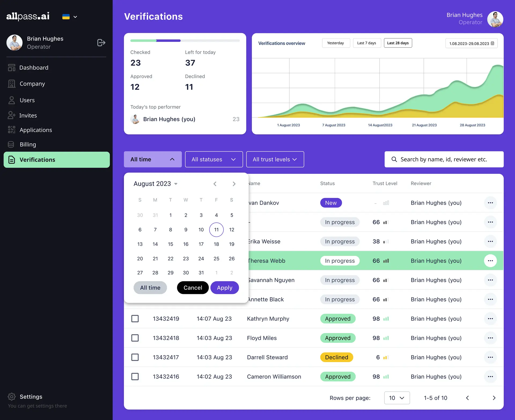
Task: Select the checkbox on Floyd Miles row
Action: [135, 338]
